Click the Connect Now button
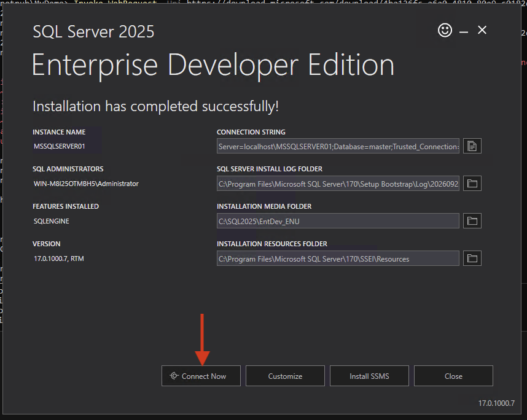 tap(201, 376)
